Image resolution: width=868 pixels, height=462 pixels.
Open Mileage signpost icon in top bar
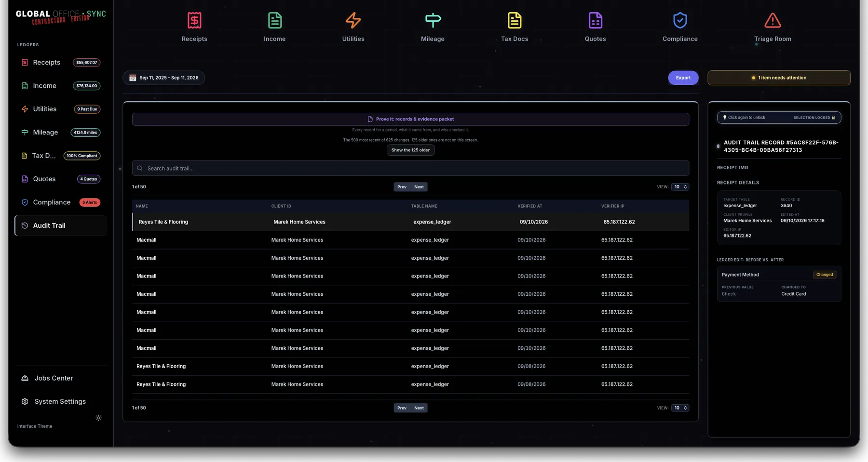pyautogui.click(x=433, y=20)
